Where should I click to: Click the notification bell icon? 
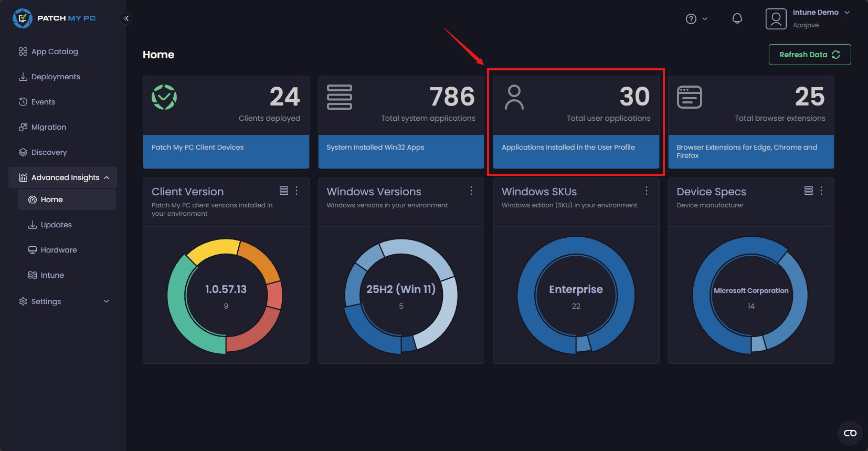737,19
